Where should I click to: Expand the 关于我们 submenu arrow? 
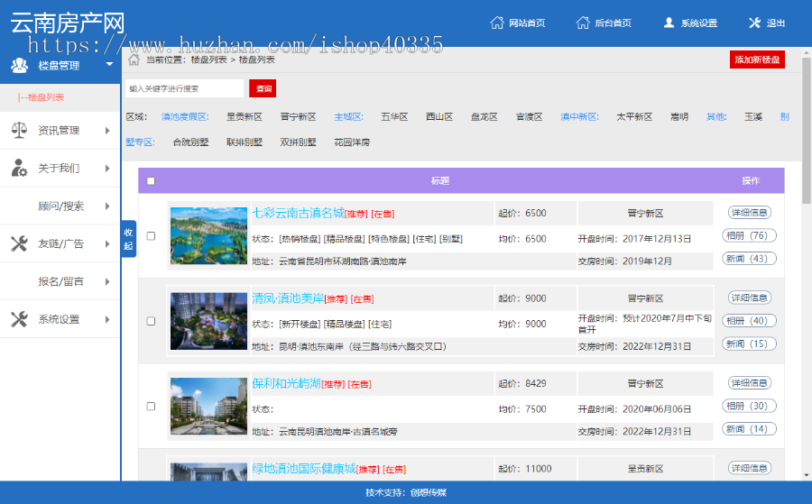click(x=107, y=169)
